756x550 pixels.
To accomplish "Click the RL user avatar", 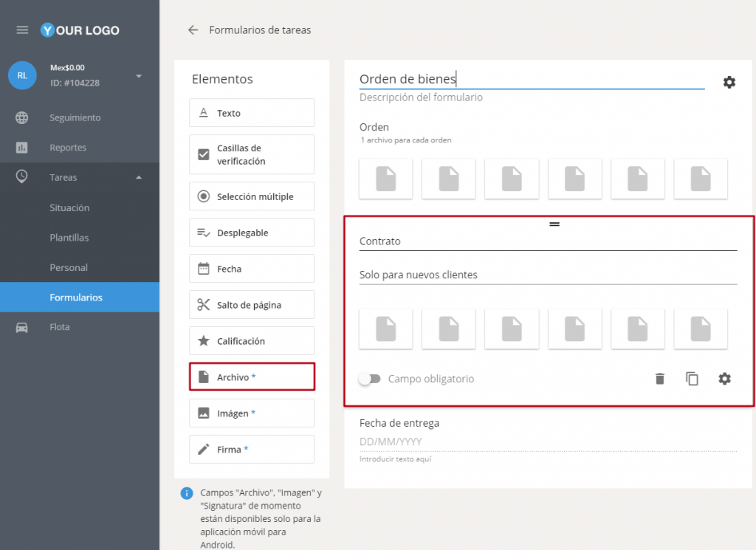I will (x=22, y=75).
